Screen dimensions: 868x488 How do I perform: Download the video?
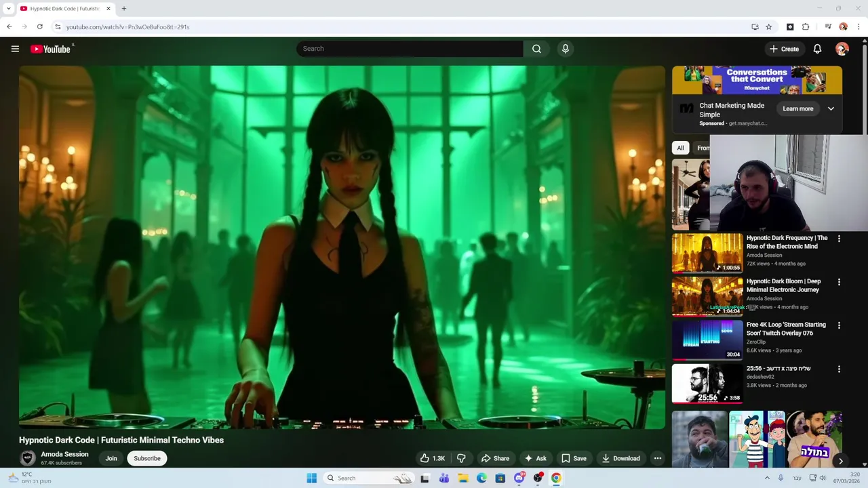pyautogui.click(x=620, y=458)
